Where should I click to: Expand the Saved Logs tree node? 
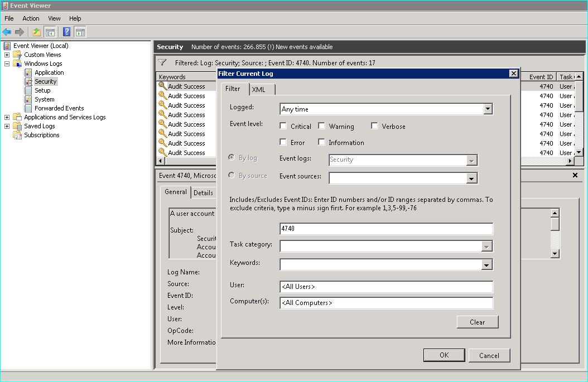click(x=7, y=127)
